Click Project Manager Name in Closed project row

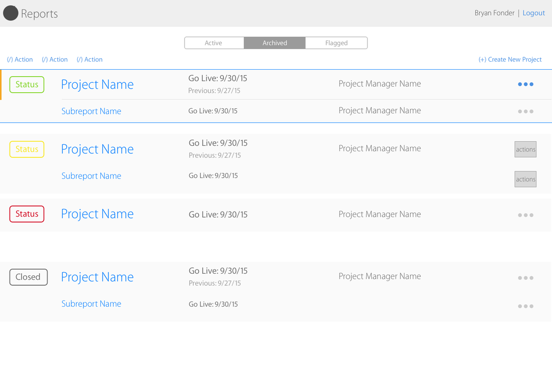[379, 277]
